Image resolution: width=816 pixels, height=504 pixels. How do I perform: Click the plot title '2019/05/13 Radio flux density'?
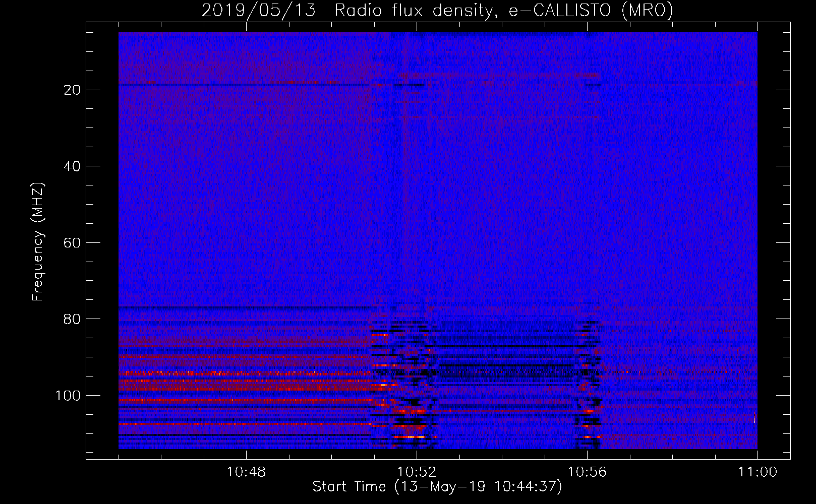(x=347, y=11)
